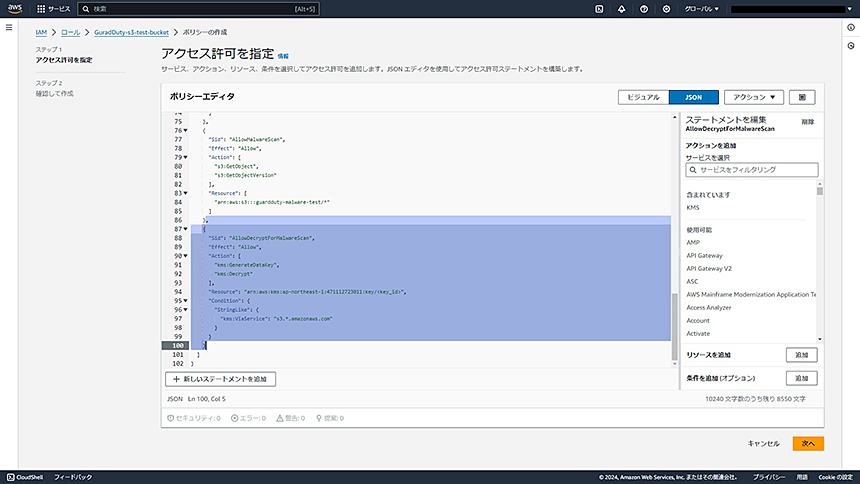
Task: Open the CloudShell icon in top bar
Action: click(x=599, y=9)
